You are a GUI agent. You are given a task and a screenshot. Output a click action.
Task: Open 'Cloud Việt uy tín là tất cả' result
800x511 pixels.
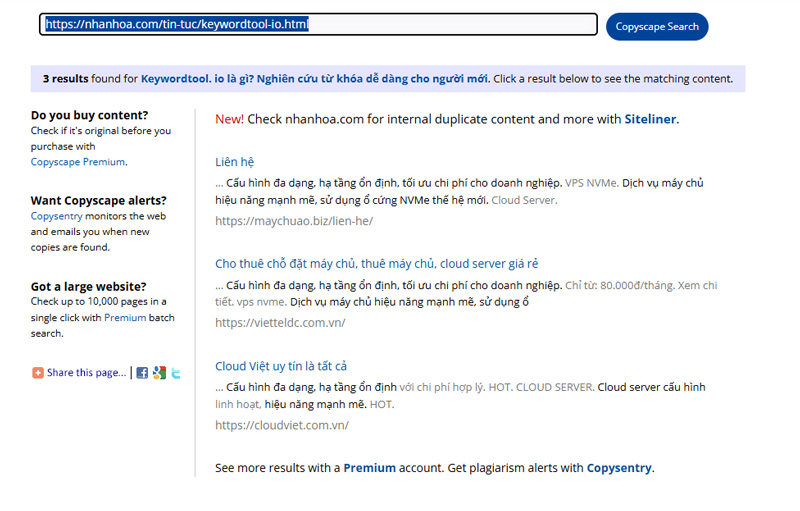[281, 366]
